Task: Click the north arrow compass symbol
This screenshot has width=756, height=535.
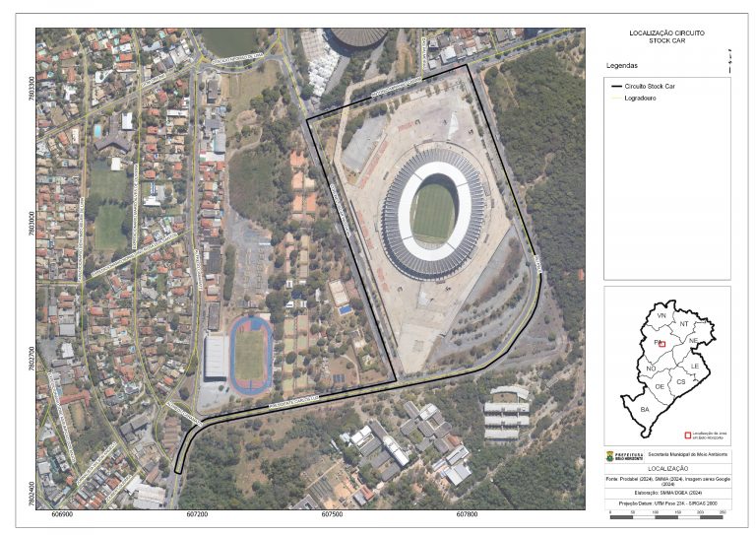Action: 728,61
